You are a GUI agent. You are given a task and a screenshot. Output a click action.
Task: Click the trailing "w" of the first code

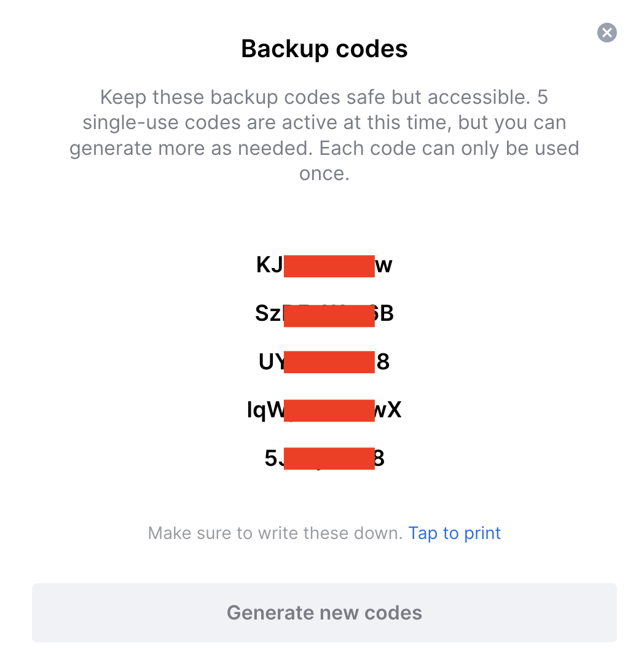coord(384,265)
